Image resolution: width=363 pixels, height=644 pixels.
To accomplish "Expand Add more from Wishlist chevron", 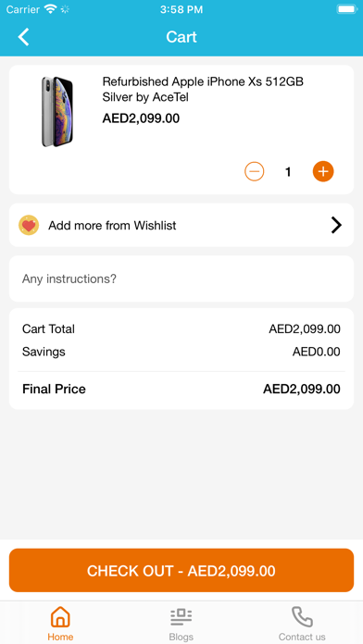I will [x=336, y=225].
